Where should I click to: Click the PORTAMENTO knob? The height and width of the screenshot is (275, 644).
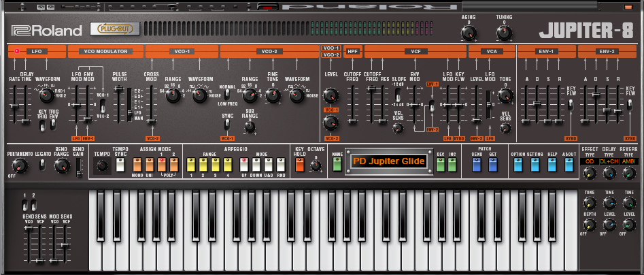(x=19, y=165)
